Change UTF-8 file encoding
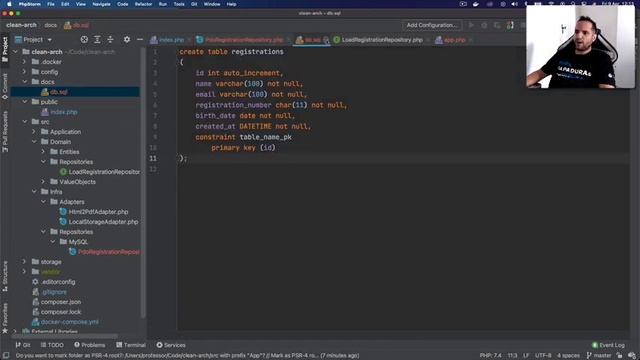Image resolution: width=640 pixels, height=360 pixels. click(543, 356)
